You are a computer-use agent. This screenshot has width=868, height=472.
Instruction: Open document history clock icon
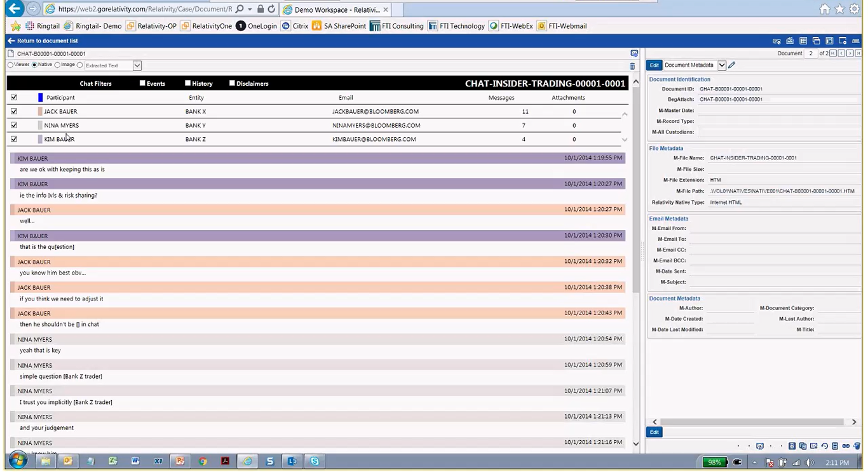pyautogui.click(x=824, y=446)
